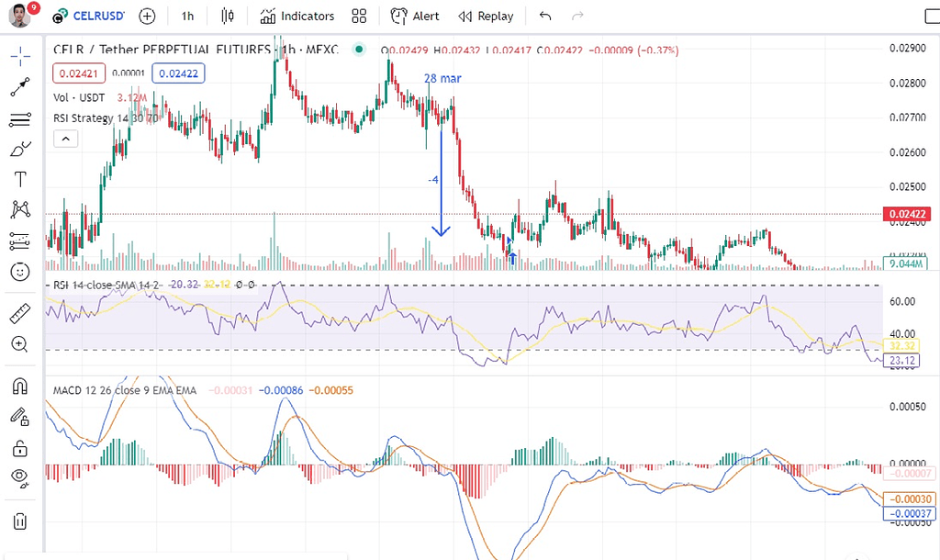Select the crosshair cursor tool

(20, 57)
